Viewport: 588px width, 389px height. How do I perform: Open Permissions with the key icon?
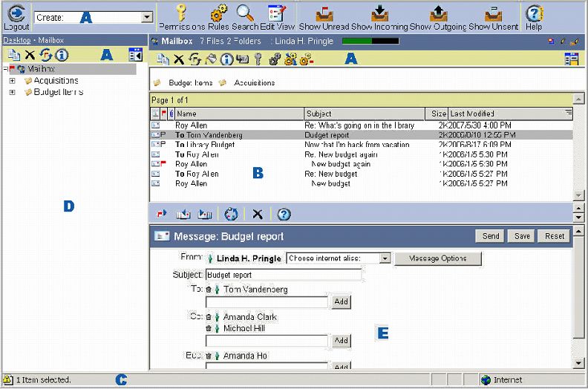point(181,13)
